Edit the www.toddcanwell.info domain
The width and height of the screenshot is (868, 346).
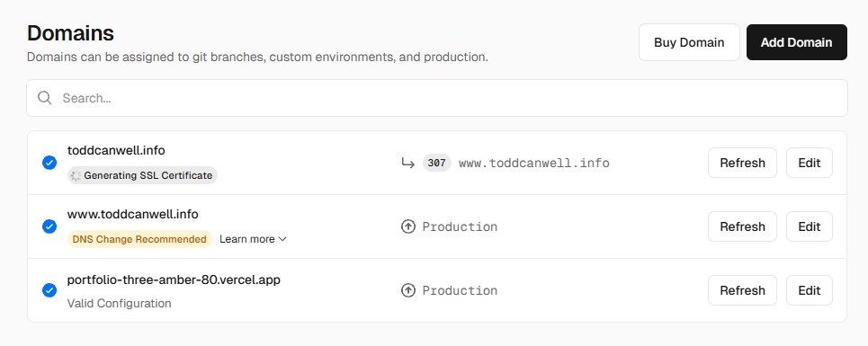pyautogui.click(x=810, y=226)
